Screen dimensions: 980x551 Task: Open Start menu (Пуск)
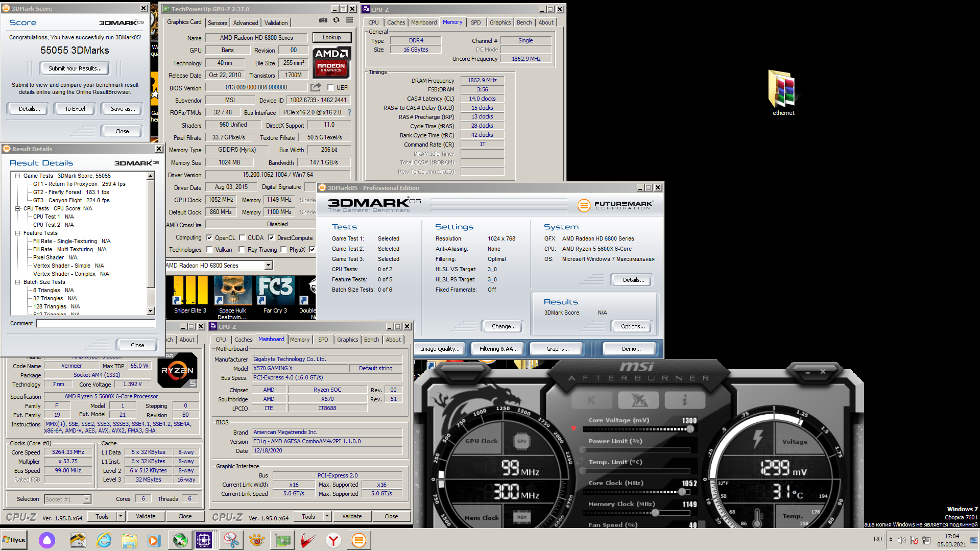14,540
